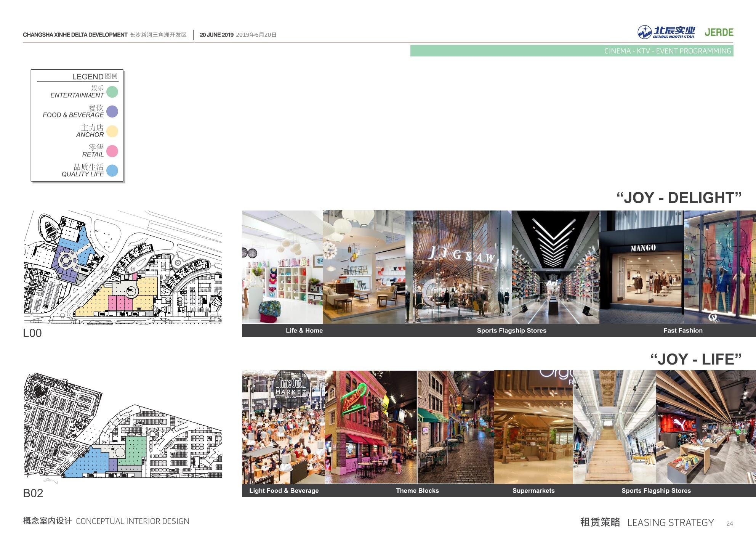
Task: Click the green Entertainment legend swatch
Action: coord(112,92)
